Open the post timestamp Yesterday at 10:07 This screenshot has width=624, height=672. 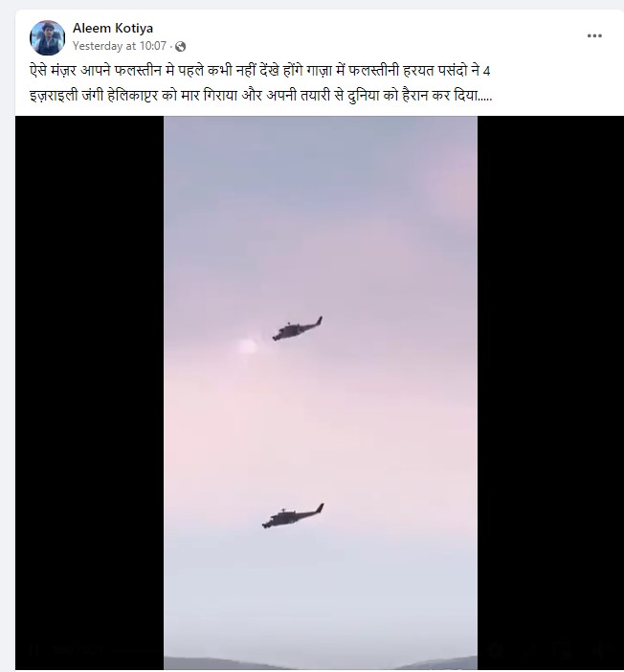[119, 46]
